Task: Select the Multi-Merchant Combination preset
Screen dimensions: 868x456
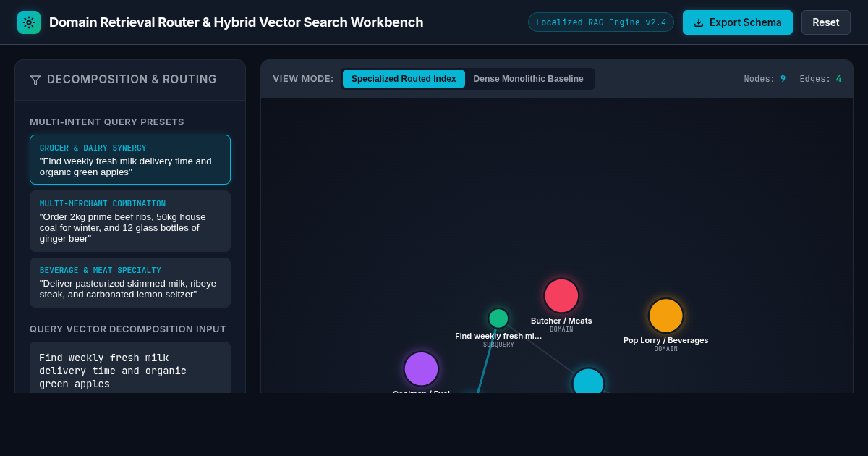Action: (x=130, y=221)
